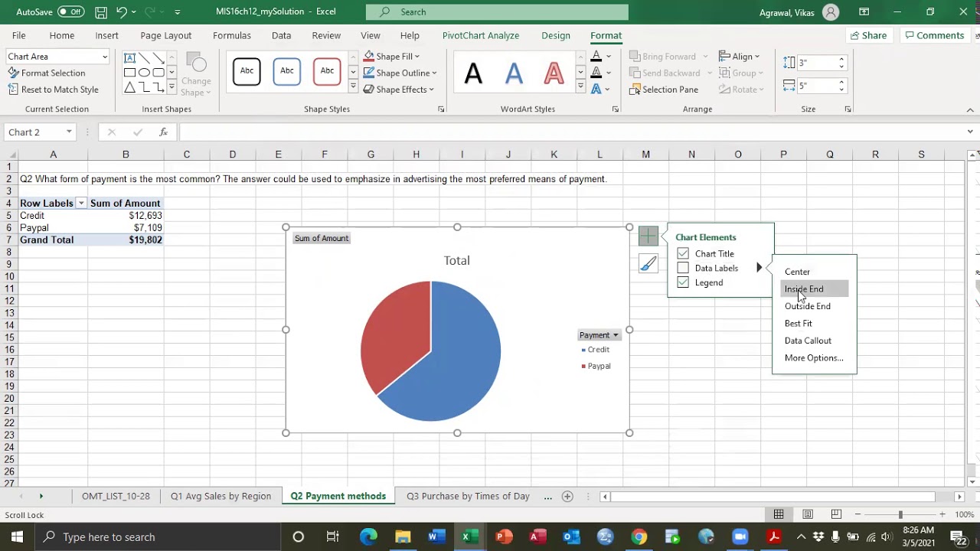
Task: Click Text Effects glowing A icon
Action: [596, 89]
